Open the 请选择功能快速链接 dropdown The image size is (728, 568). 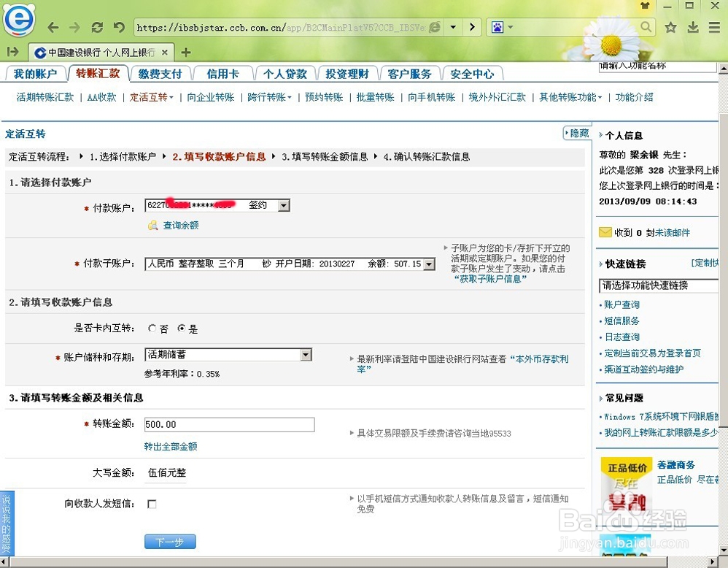pos(659,285)
